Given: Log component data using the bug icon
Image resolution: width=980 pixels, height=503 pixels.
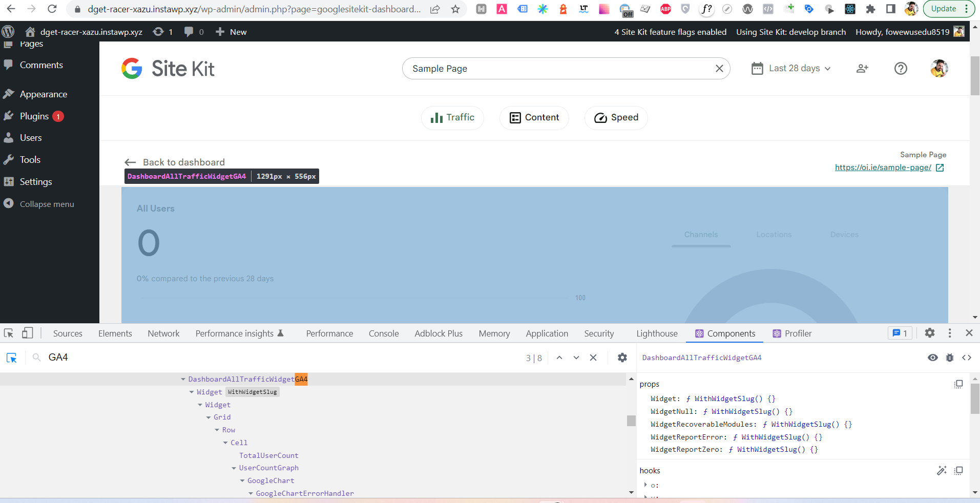Looking at the screenshot, I should pyautogui.click(x=950, y=358).
